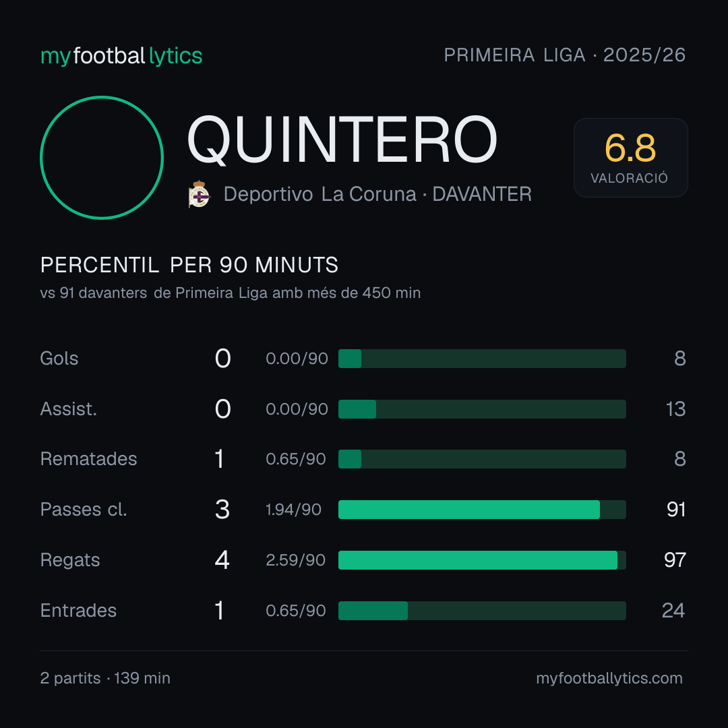Click the Primeira Liga 2025/26 label
Image resolution: width=728 pixels, height=728 pixels.
tap(565, 55)
